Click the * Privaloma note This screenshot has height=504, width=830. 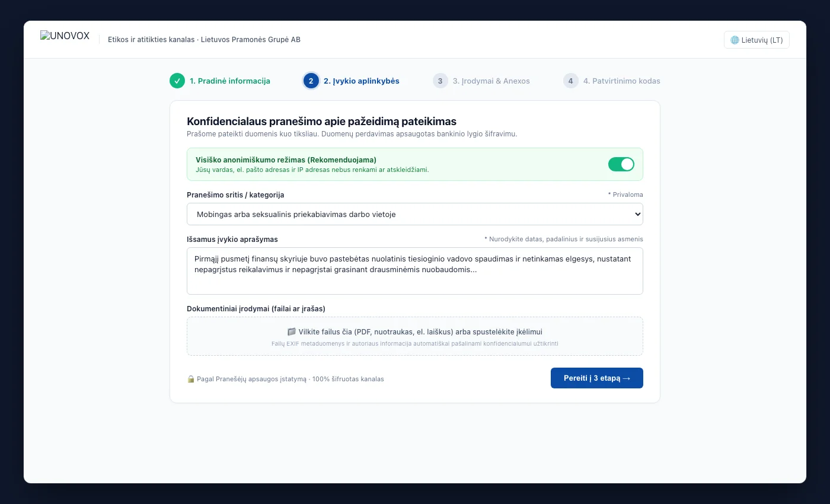coord(625,194)
